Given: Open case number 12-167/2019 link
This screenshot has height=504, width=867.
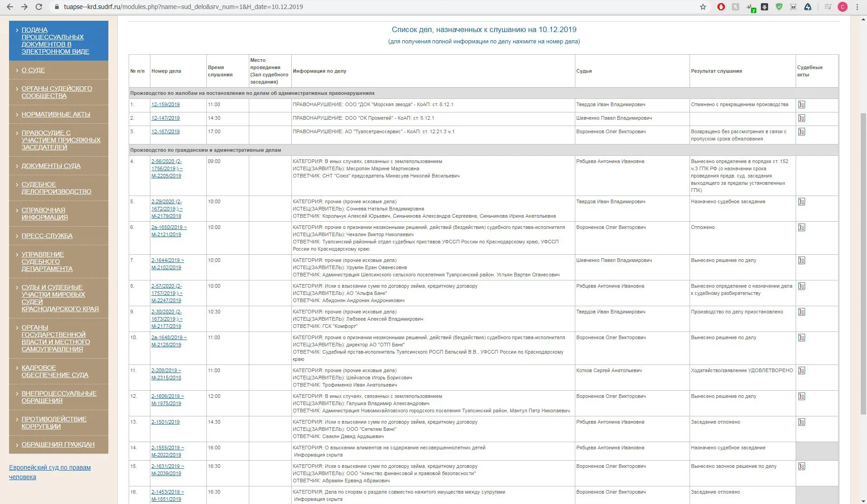Looking at the screenshot, I should click(165, 132).
